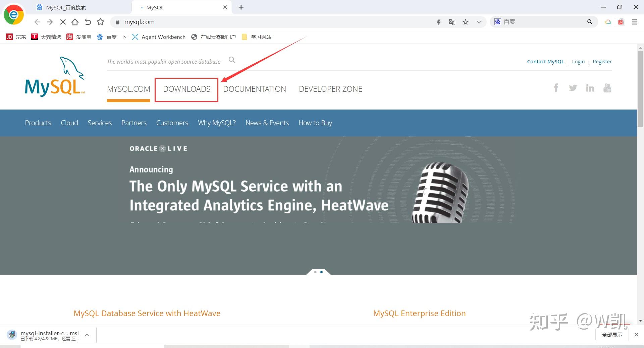Open the browser hamburger menu
Screen dimensions: 644x348
pos(634,22)
